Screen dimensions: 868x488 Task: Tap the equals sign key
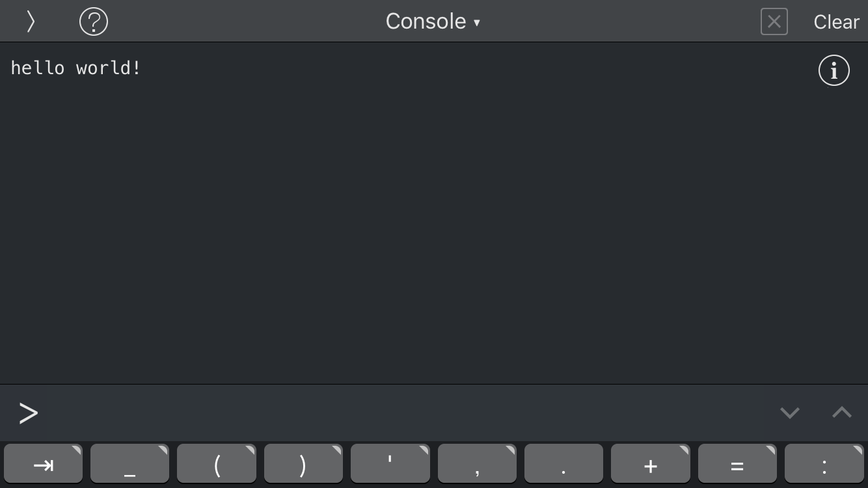pyautogui.click(x=737, y=464)
